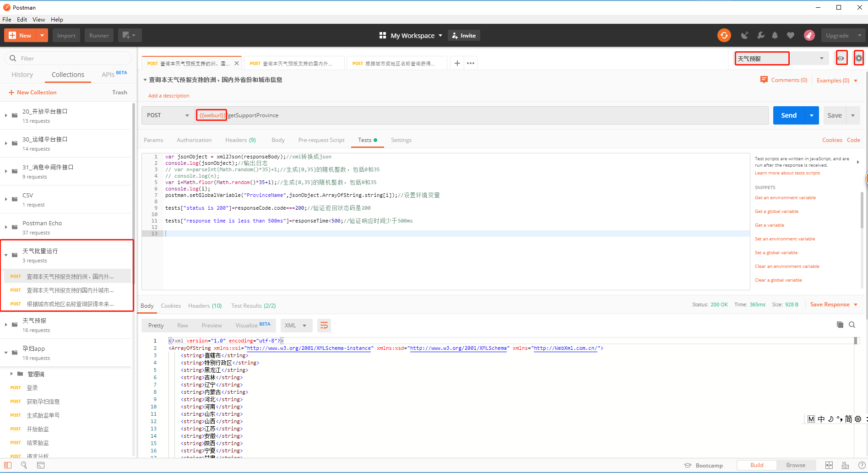The width and height of the screenshot is (868, 473).
Task: Click the Send button
Action: (x=789, y=115)
